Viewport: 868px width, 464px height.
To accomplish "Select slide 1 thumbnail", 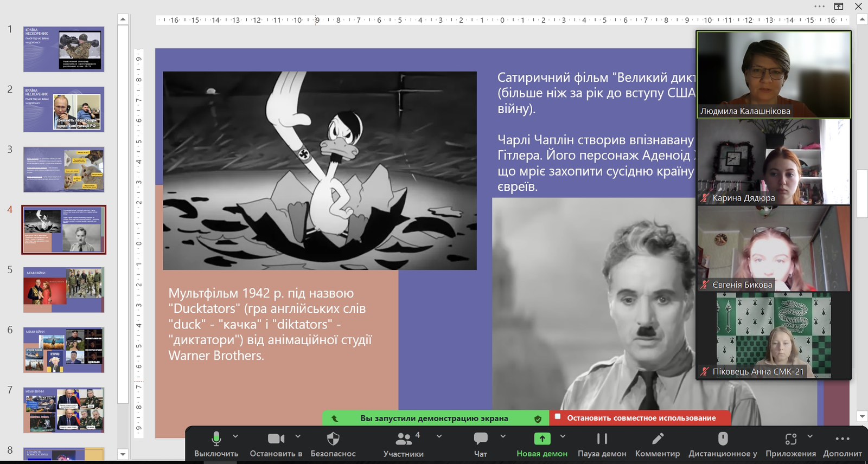I will (x=63, y=49).
